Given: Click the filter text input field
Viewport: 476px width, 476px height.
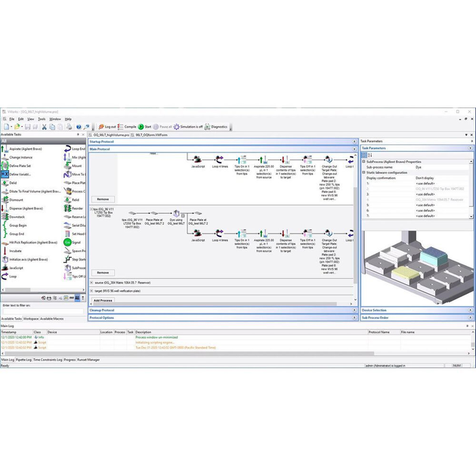Looking at the screenshot, I should [x=43, y=311].
